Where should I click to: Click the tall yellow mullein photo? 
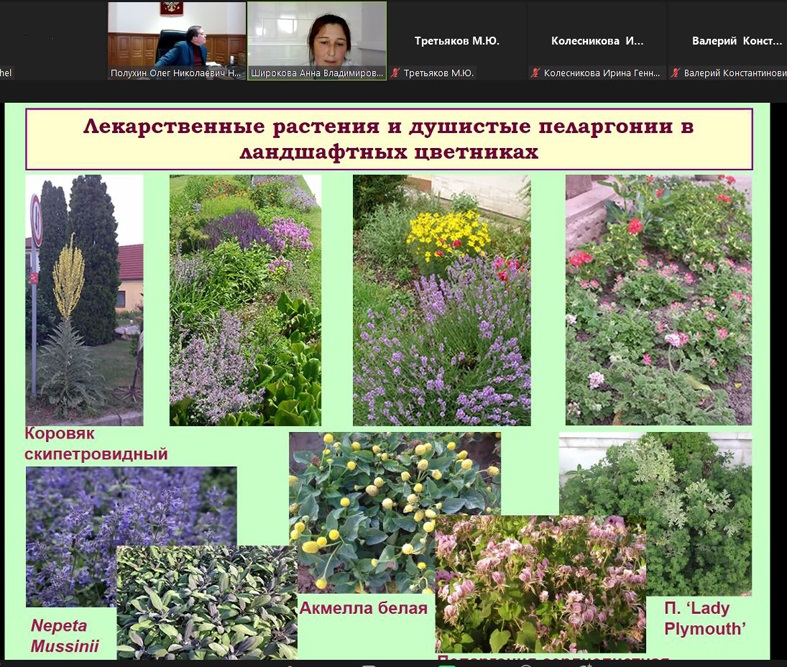[84, 300]
